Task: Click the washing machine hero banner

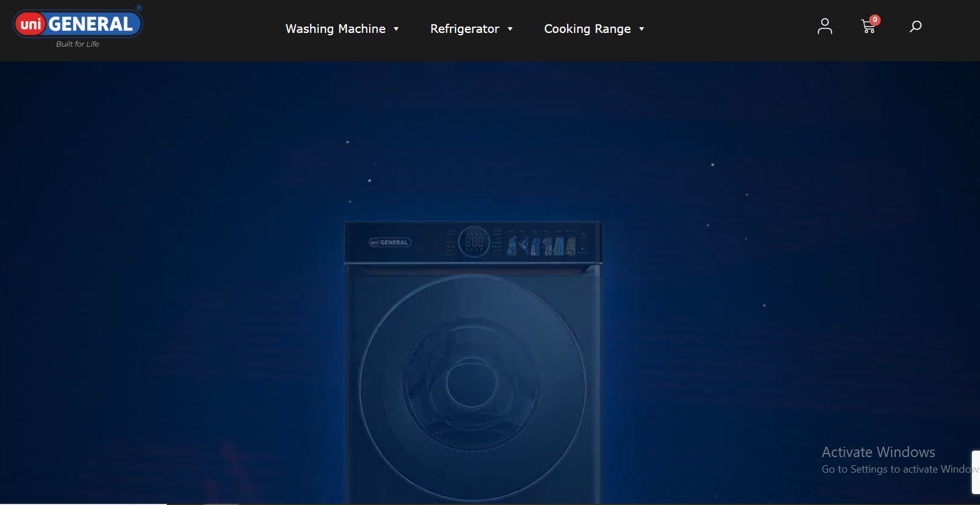Action: pos(490,283)
